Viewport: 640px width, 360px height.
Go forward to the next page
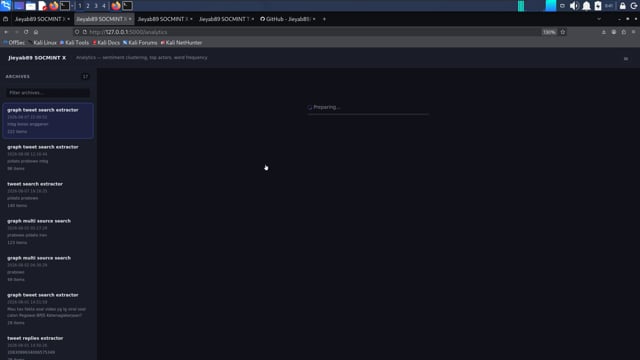coord(16,32)
